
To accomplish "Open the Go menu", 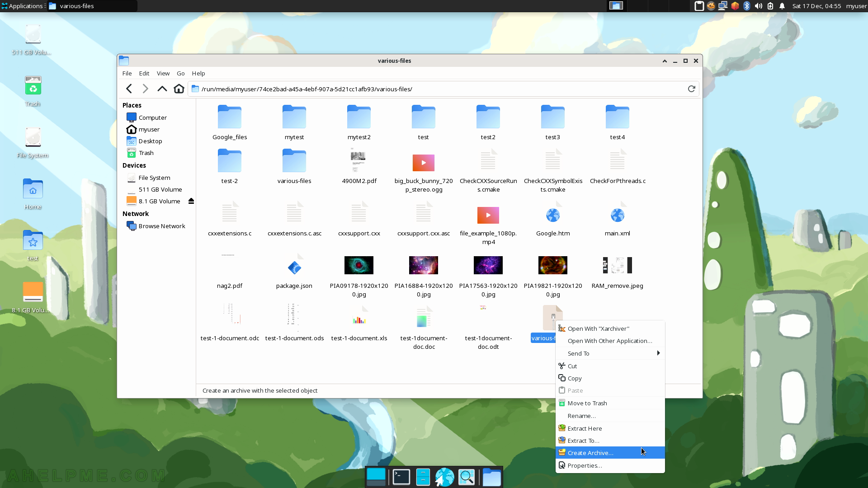I will tap(181, 73).
